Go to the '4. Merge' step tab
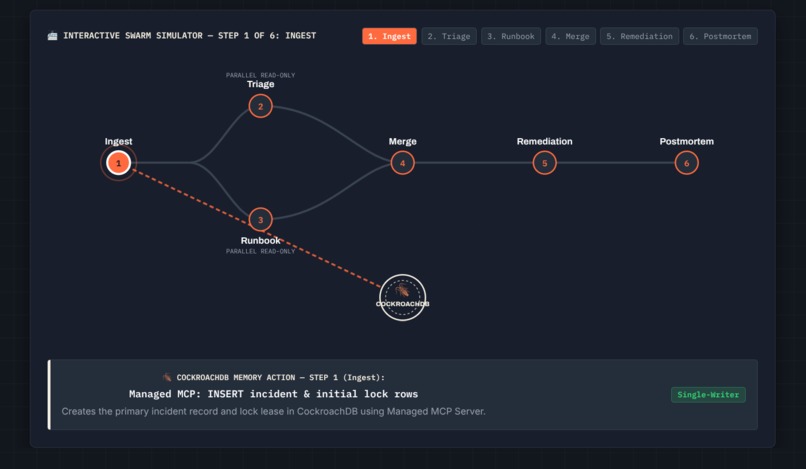The image size is (806, 469). 571,36
